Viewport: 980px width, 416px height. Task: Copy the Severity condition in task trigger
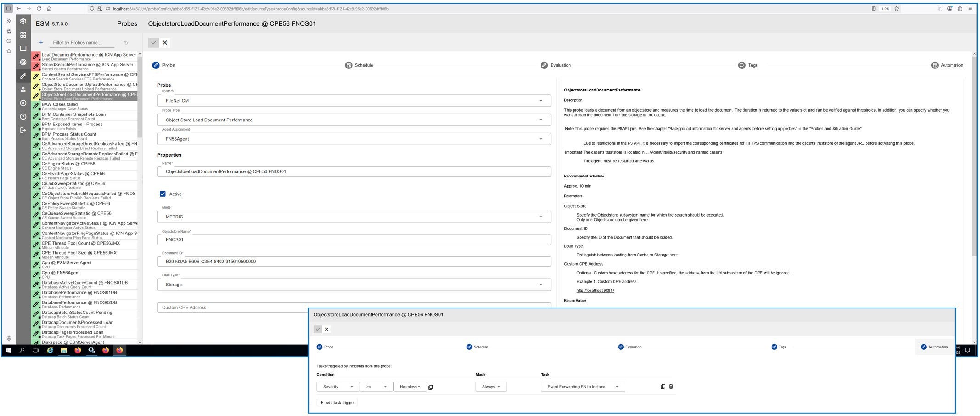click(x=431, y=387)
